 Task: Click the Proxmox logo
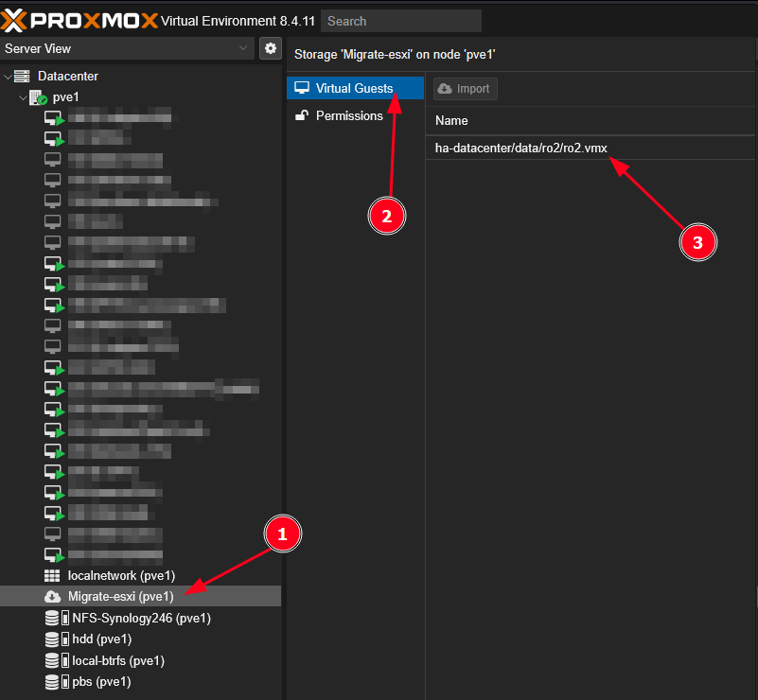click(x=80, y=20)
